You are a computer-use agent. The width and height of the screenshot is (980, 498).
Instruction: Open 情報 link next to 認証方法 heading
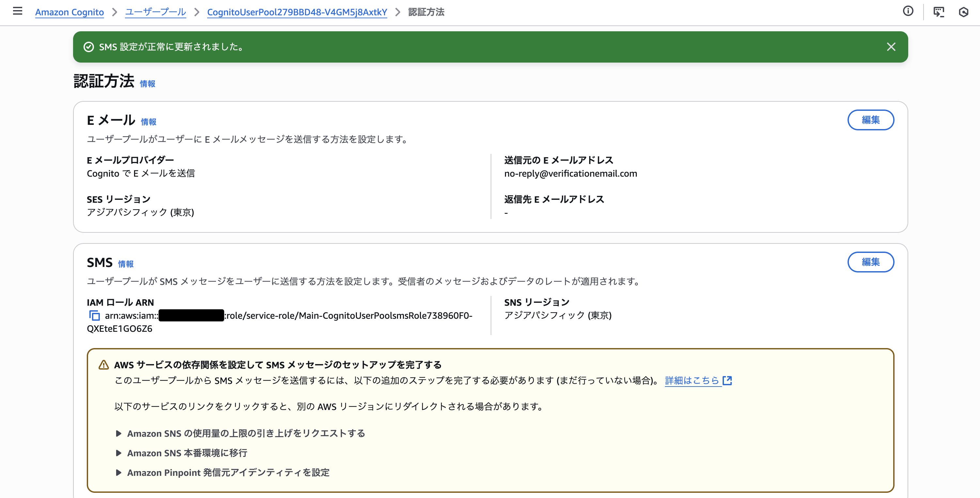pyautogui.click(x=147, y=84)
